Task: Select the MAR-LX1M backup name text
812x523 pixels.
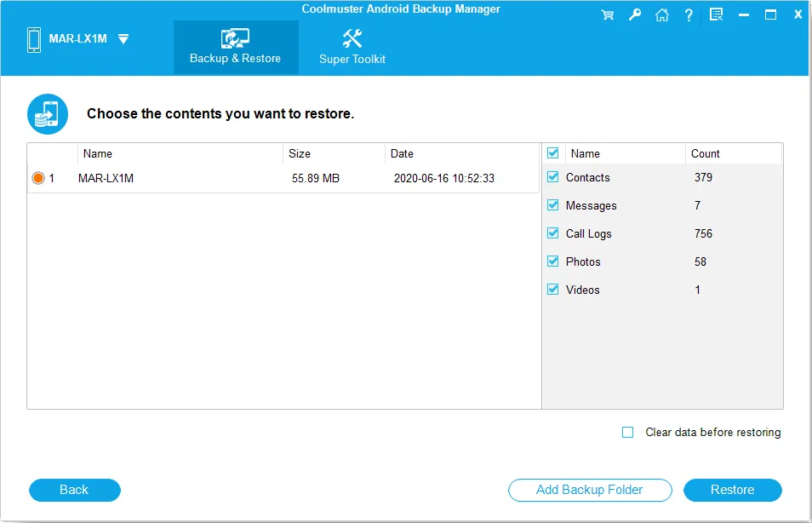Action: click(x=106, y=178)
